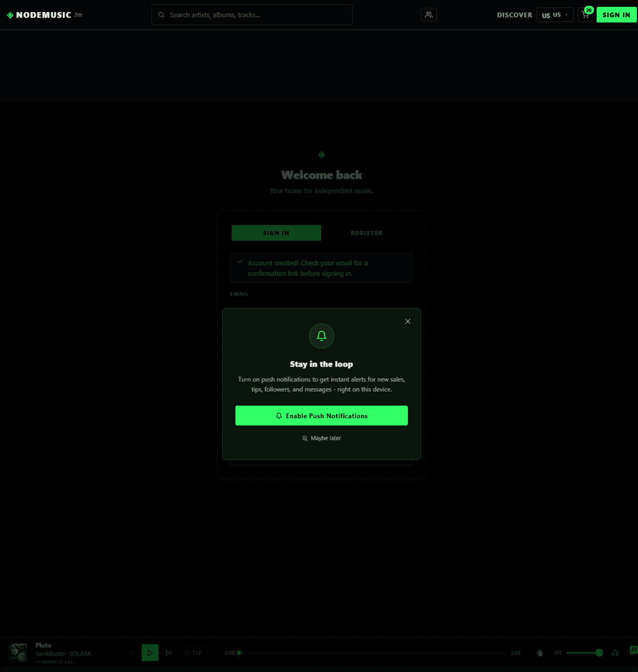
Task: Adjust the volume slider
Action: [x=584, y=653]
